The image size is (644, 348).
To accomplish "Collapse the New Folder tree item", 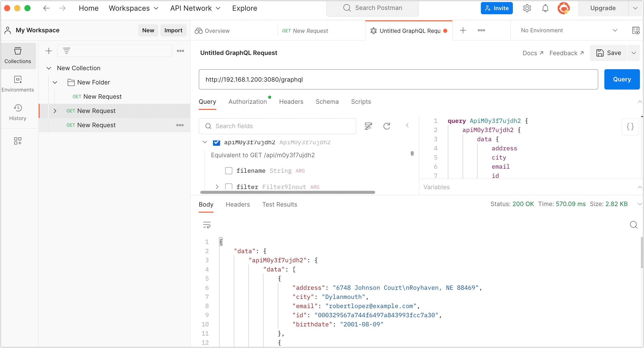I will tap(55, 82).
